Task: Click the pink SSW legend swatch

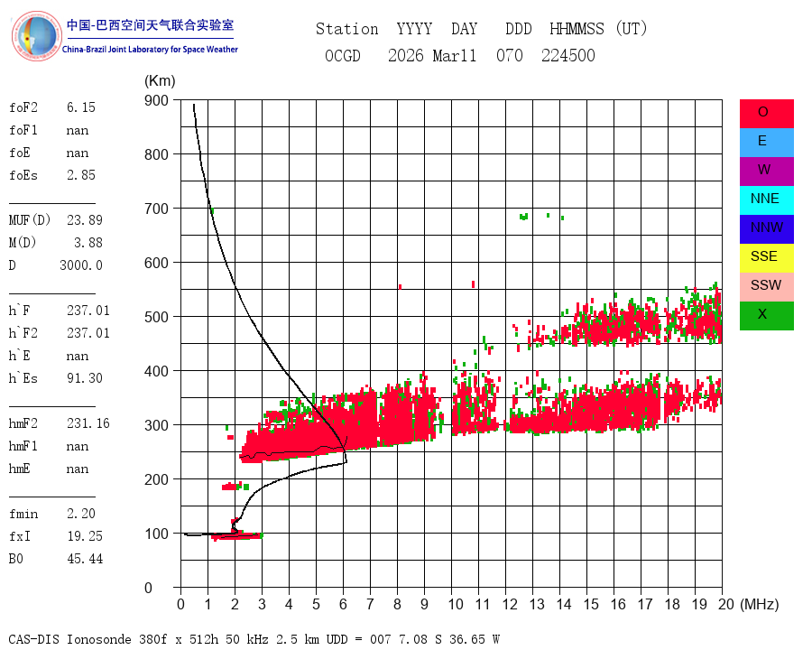Action: pos(766,287)
